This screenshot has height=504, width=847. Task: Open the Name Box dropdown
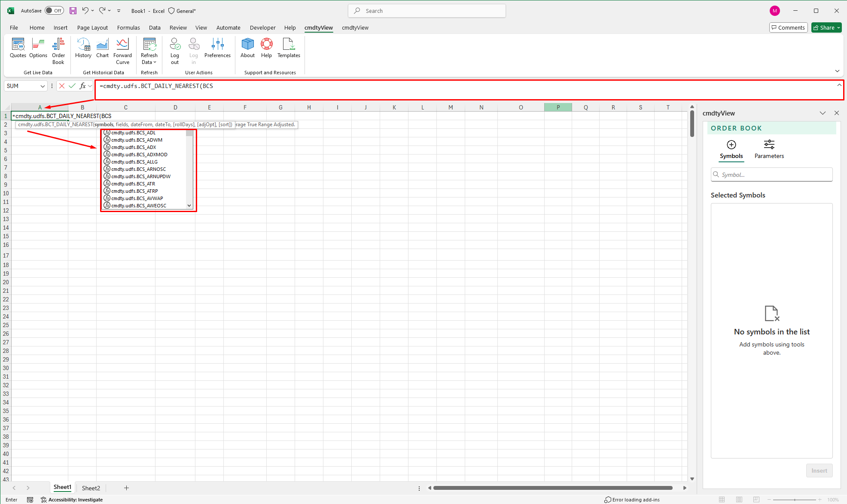tap(43, 86)
